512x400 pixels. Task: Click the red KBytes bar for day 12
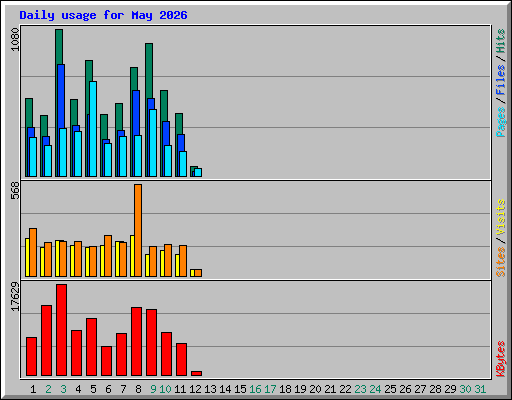point(196,373)
